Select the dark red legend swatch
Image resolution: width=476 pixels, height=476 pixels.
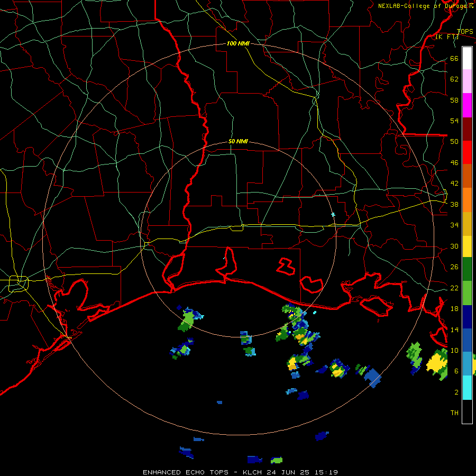click(467, 130)
